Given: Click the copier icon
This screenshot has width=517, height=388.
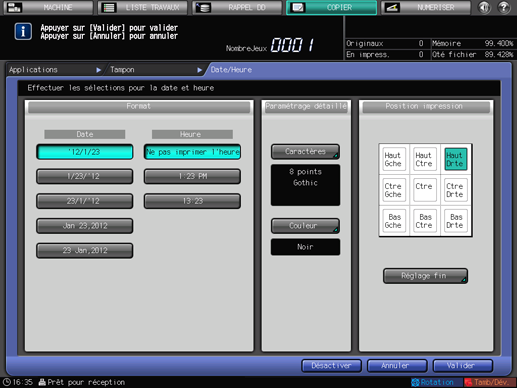Looking at the screenshot, I should (x=297, y=7).
